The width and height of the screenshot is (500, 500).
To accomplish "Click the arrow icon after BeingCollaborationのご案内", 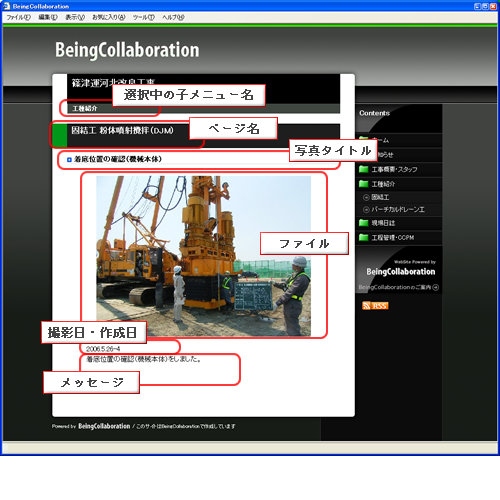I will click(x=436, y=287).
